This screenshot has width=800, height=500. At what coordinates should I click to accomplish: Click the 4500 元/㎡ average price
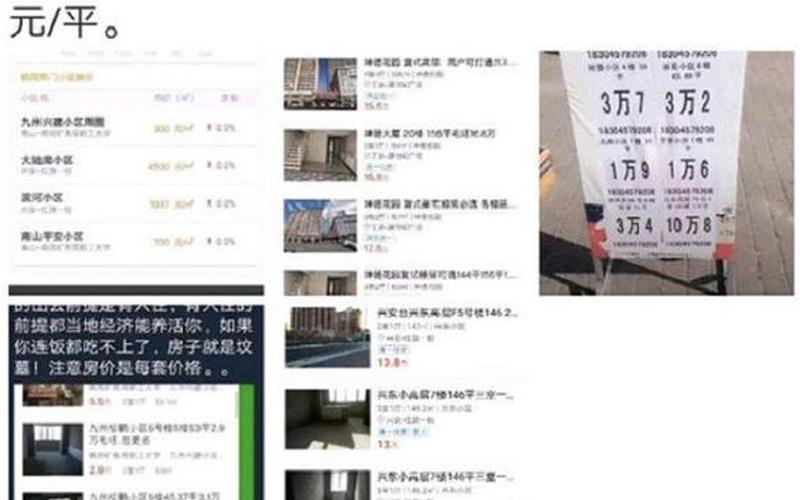click(171, 166)
